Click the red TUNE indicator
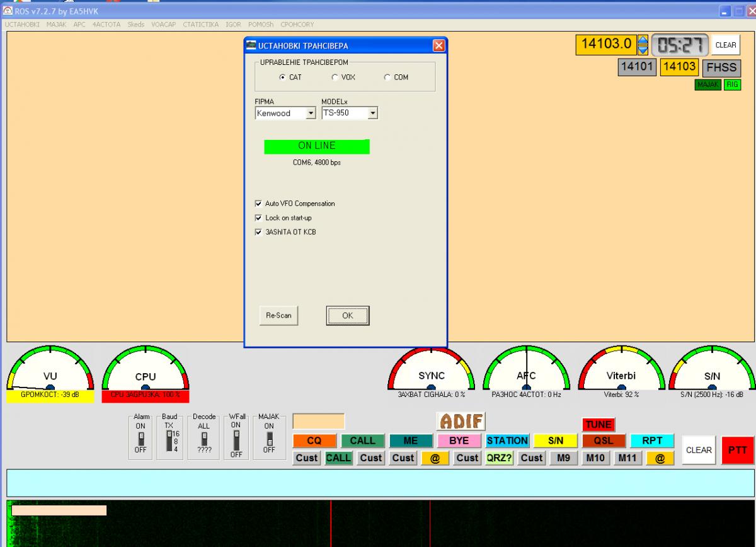This screenshot has height=547, width=756. tap(598, 424)
